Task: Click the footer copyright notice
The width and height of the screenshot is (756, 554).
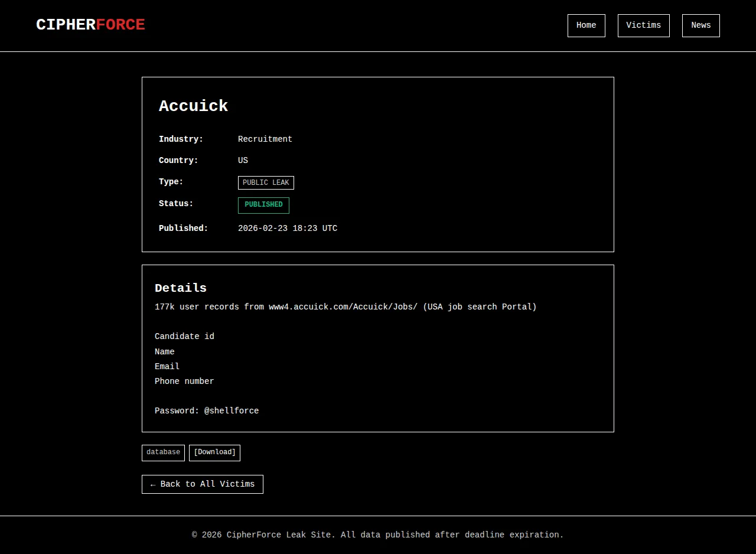Action: (378, 535)
